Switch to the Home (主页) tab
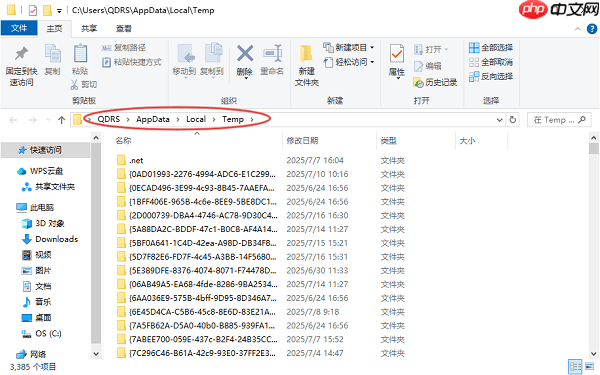Image resolution: width=600 pixels, height=375 pixels. click(x=54, y=29)
